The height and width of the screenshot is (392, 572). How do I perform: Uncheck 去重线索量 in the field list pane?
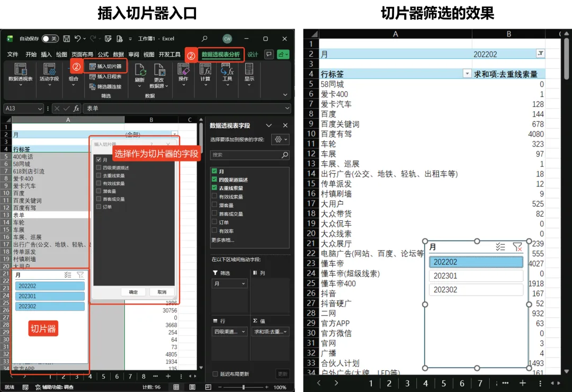[214, 188]
